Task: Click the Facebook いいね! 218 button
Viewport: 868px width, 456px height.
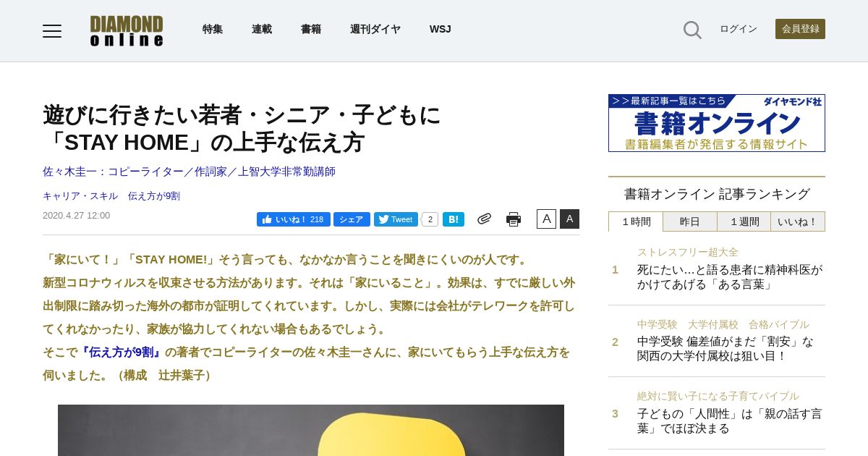Action: pyautogui.click(x=293, y=219)
